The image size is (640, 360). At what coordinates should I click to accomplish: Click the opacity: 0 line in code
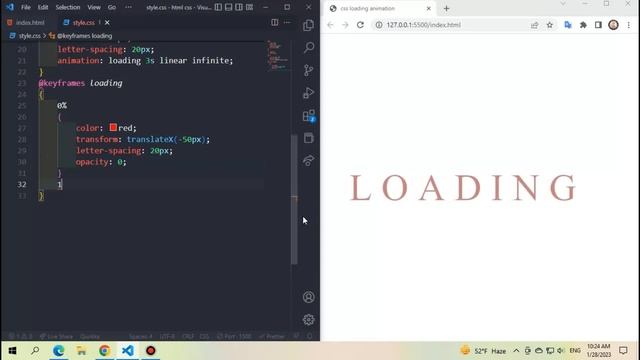pyautogui.click(x=101, y=162)
